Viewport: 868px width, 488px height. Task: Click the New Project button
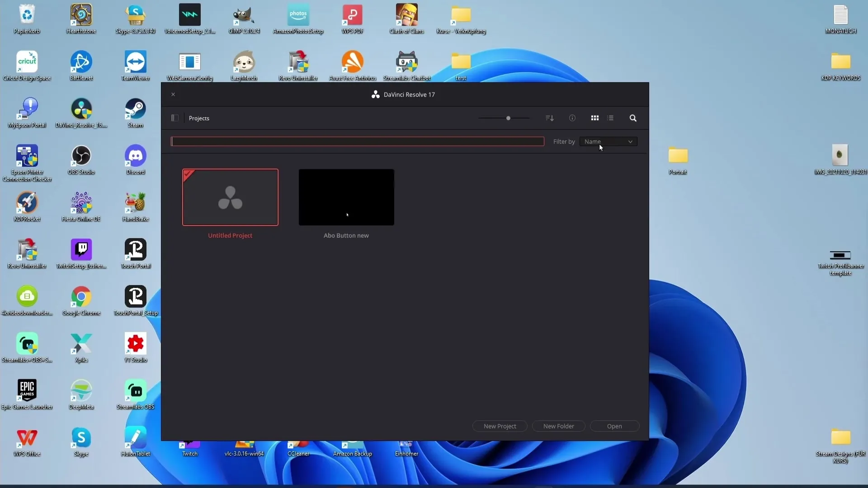[x=500, y=426]
